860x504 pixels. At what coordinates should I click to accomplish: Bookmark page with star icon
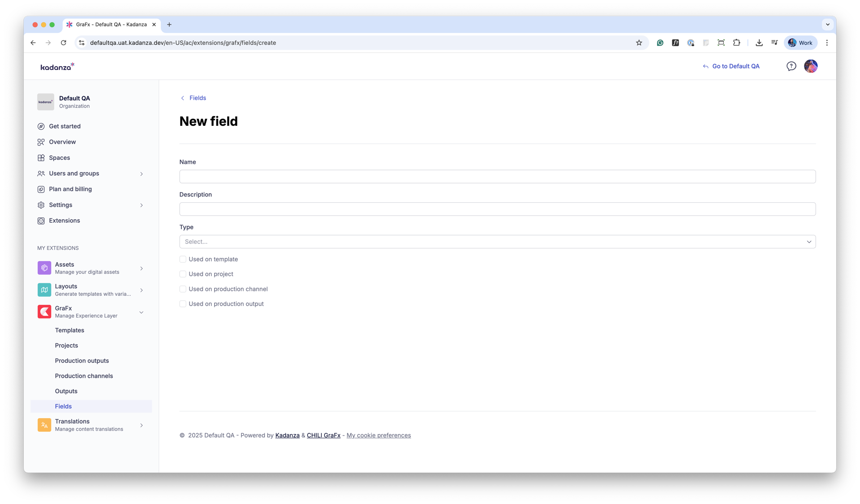(639, 43)
